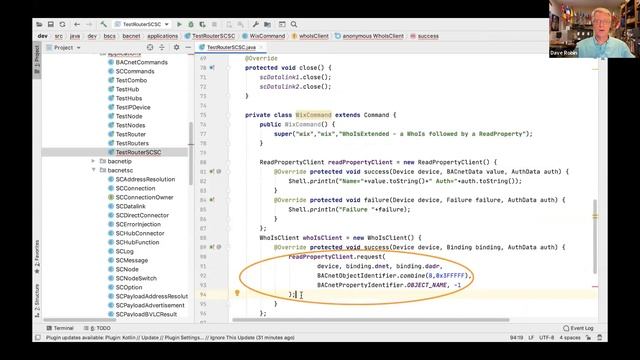
Task: Click the window layout icon in toolbar
Action: [282, 24]
